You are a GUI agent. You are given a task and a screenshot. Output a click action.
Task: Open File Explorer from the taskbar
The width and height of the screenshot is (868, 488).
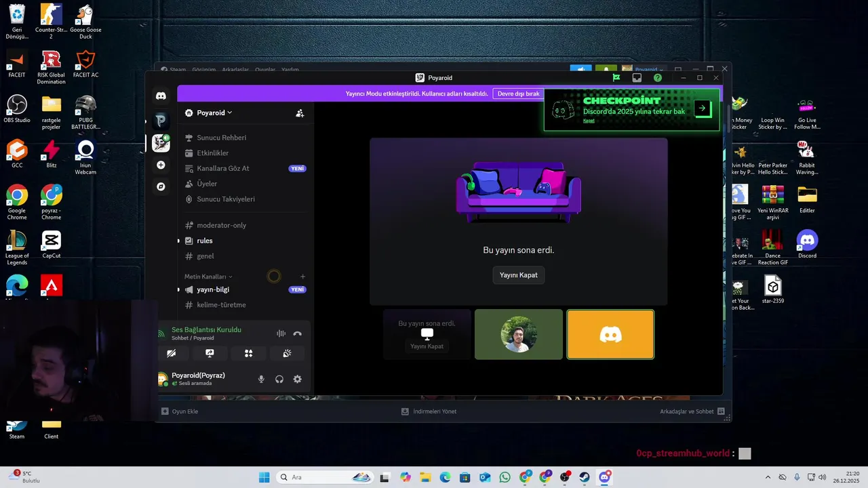point(425,477)
